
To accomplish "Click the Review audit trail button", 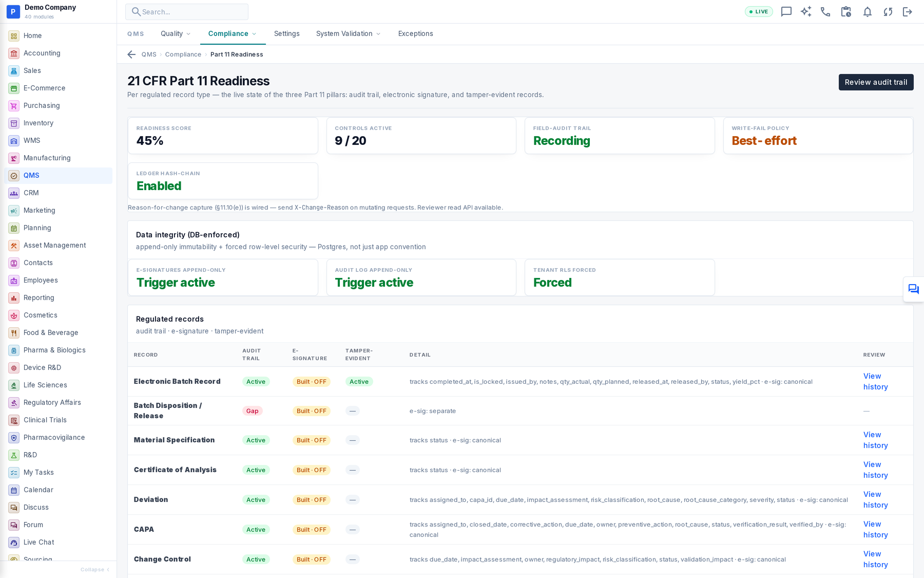I will 876,82.
